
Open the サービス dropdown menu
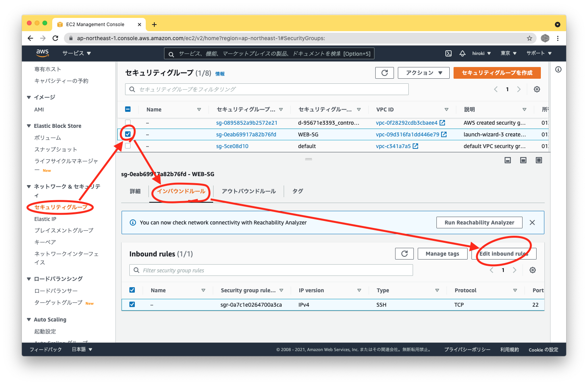[77, 53]
